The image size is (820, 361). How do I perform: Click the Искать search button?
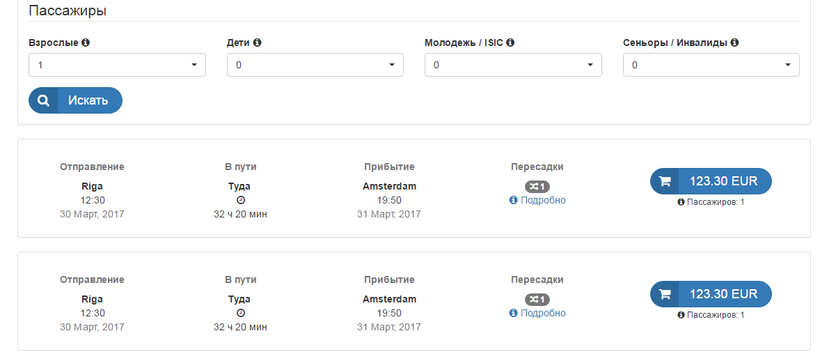click(x=75, y=100)
